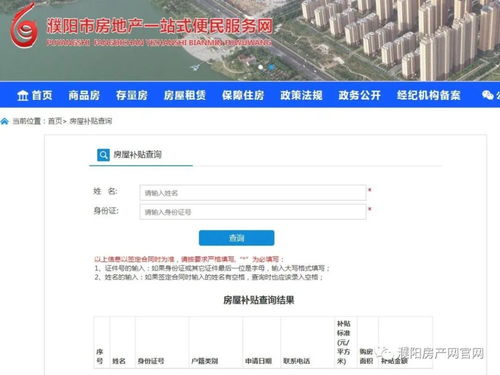
Task: Click the 补贴标准(元/平方米) column header
Action: point(344,342)
